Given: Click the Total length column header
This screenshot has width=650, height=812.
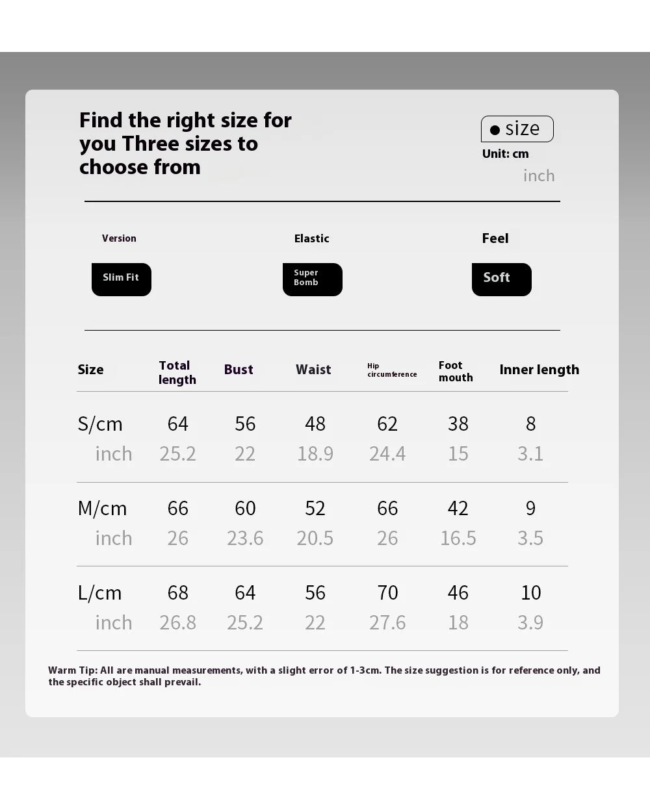Looking at the screenshot, I should 177,372.
